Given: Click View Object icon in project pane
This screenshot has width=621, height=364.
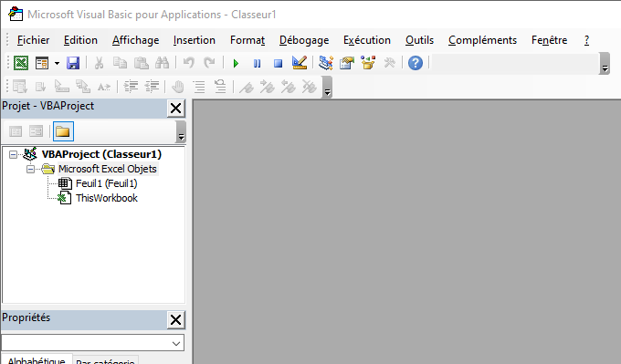Looking at the screenshot, I should click(36, 131).
